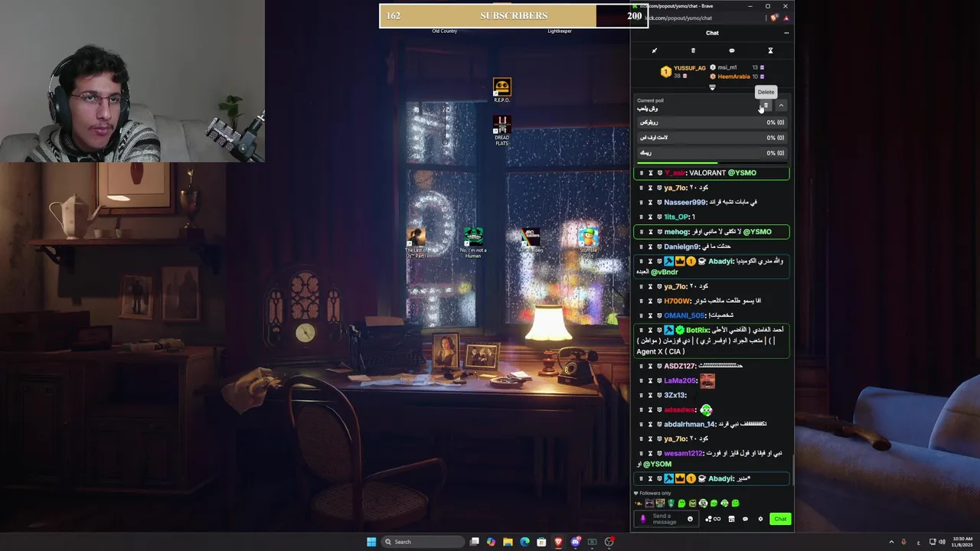Open the emote picker in message box
Image resolution: width=980 pixels, height=551 pixels.
[x=690, y=519]
